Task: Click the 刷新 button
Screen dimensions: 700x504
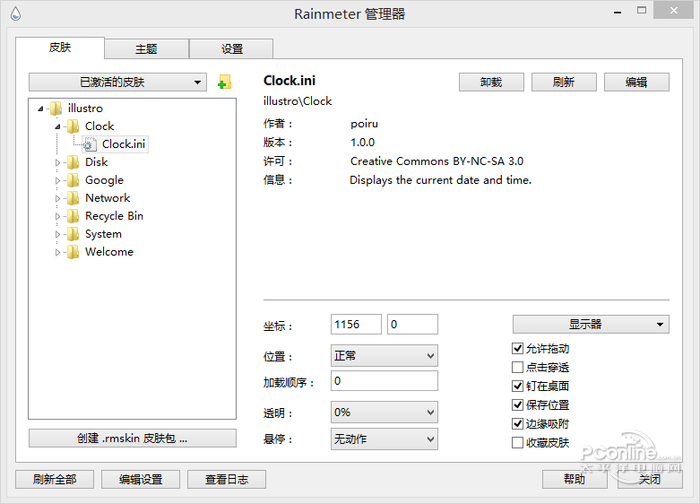Action: (x=563, y=82)
